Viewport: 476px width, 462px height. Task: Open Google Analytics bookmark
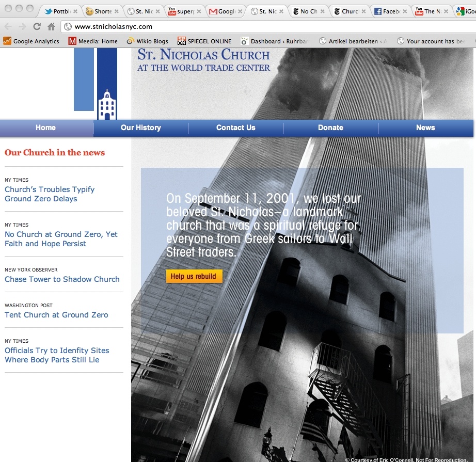[31, 41]
